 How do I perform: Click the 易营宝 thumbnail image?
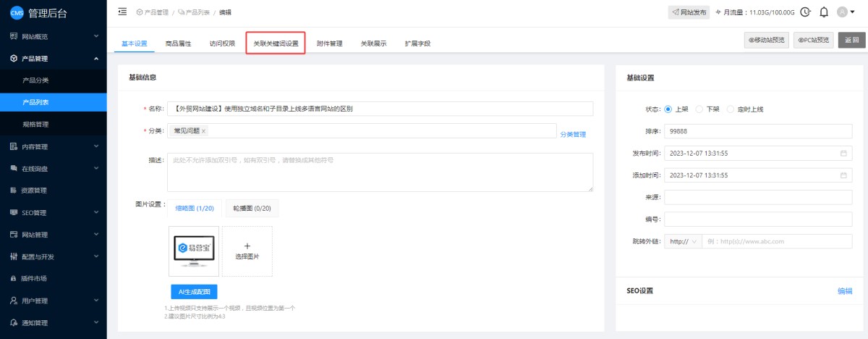tap(194, 251)
